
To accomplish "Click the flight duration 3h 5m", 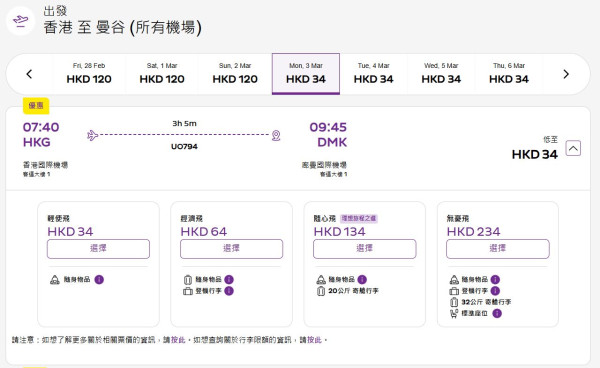I will click(184, 124).
